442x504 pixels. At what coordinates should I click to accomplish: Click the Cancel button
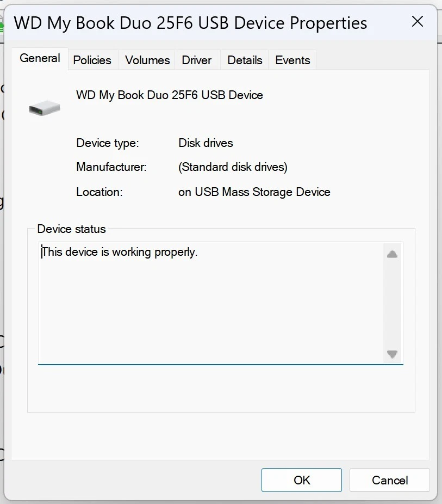click(x=389, y=480)
